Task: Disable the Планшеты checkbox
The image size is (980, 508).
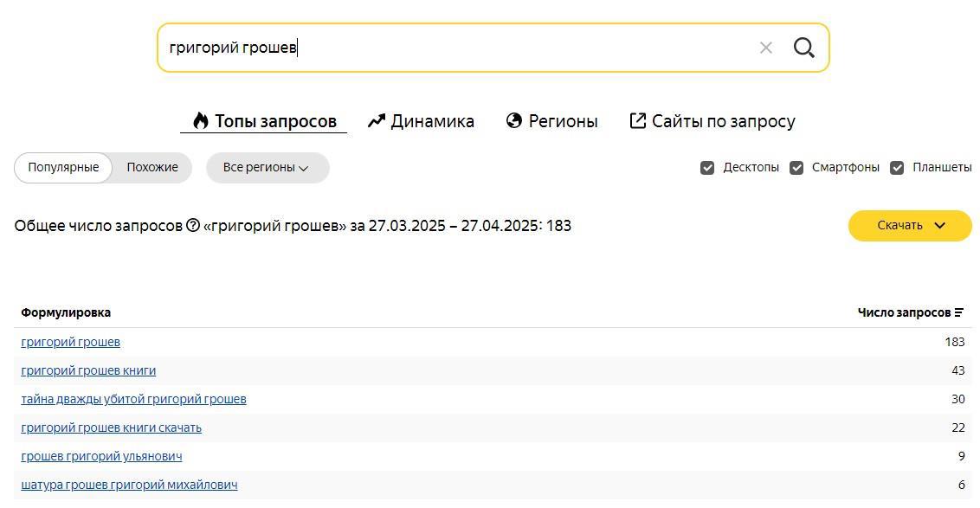Action: tap(897, 168)
